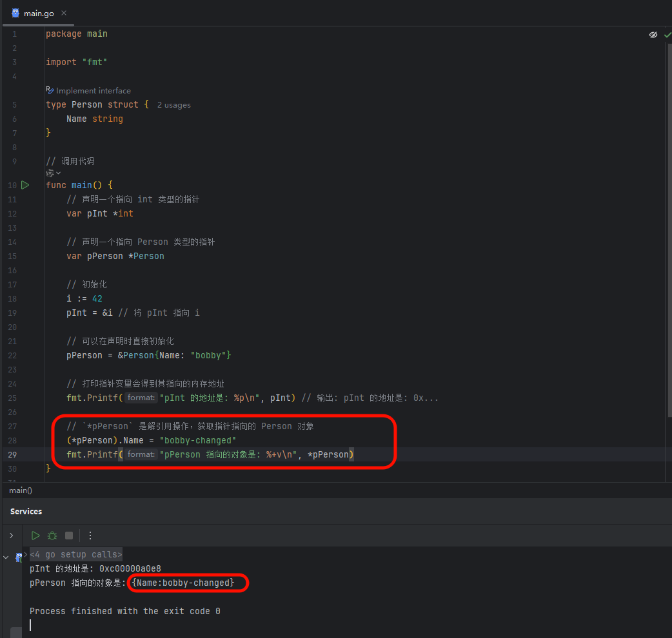Click main() in the breadcrumb bar
The width and height of the screenshot is (672, 638).
tap(21, 490)
